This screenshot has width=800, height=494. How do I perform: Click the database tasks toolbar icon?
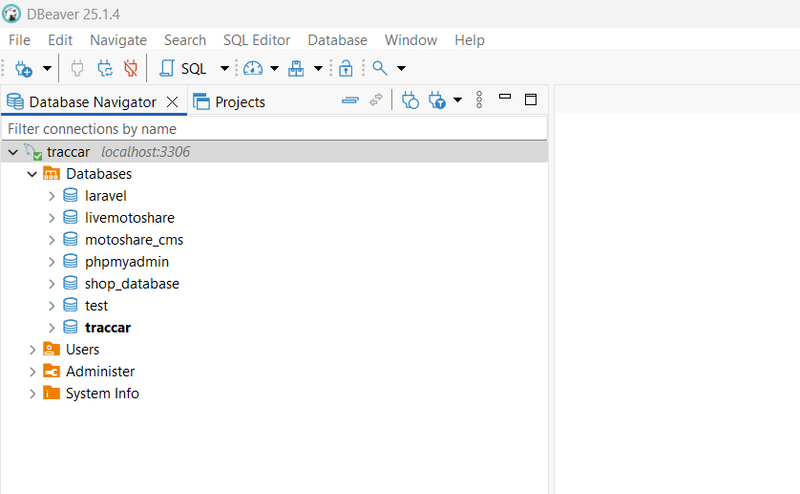pyautogui.click(x=296, y=68)
